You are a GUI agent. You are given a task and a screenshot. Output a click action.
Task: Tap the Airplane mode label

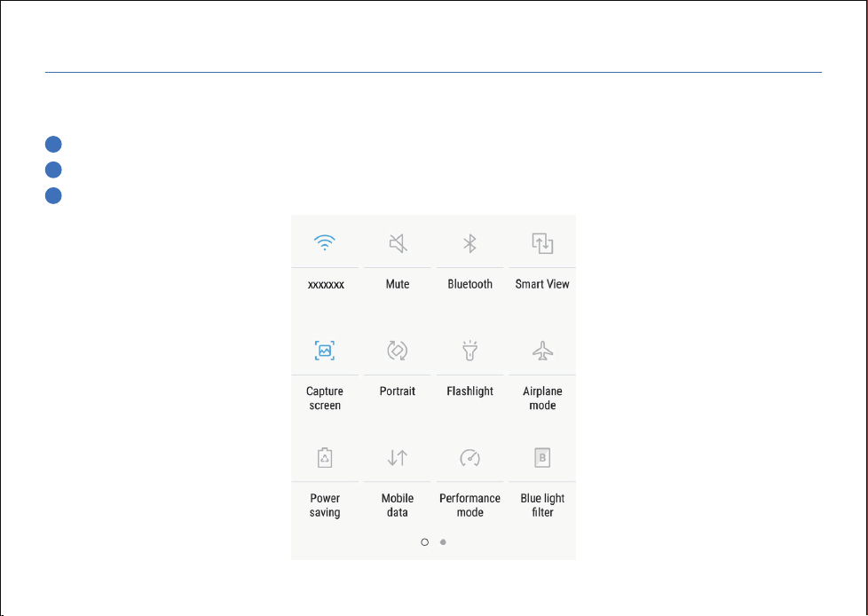(x=542, y=398)
